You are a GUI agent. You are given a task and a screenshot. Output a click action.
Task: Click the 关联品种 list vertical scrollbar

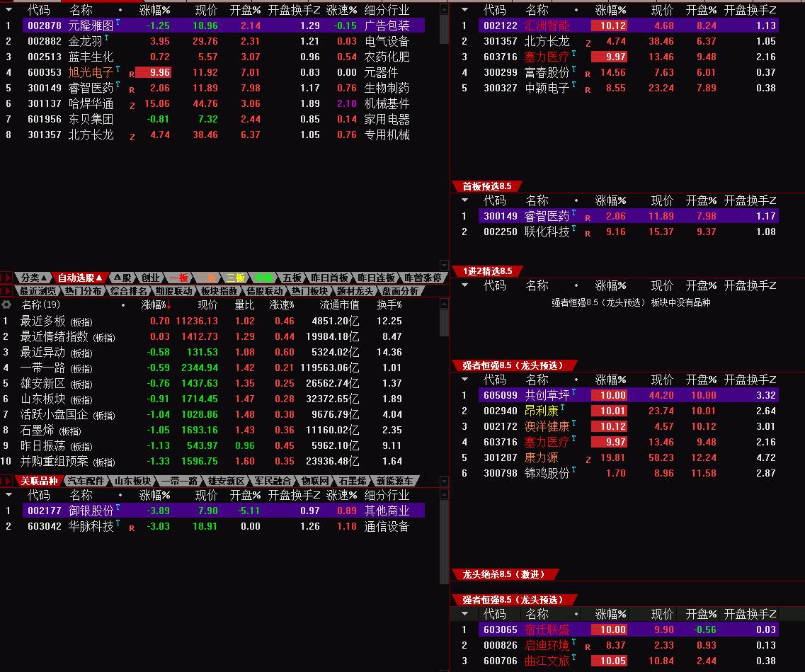tap(444, 542)
